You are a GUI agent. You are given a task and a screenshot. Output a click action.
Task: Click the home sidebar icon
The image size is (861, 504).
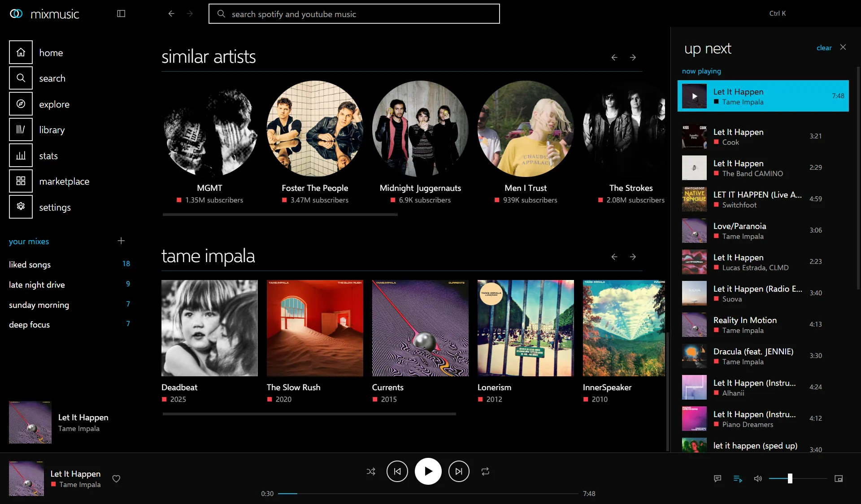point(21,52)
